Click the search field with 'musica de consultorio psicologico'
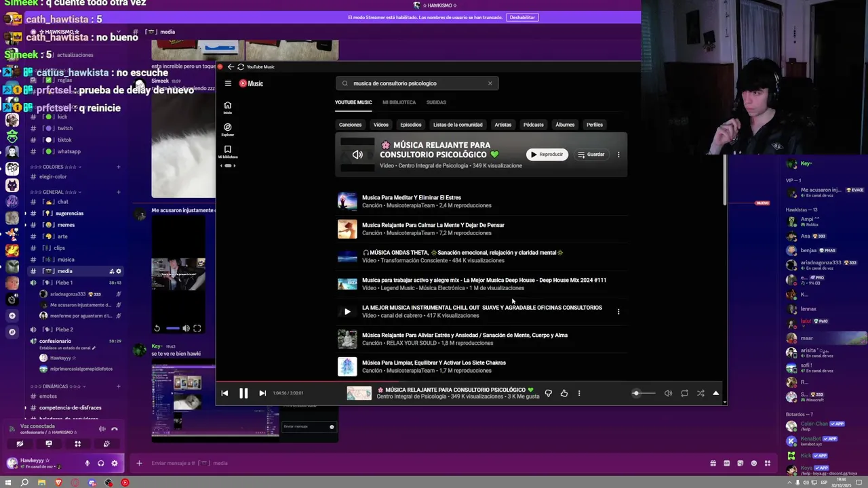868x488 pixels. coord(417,83)
